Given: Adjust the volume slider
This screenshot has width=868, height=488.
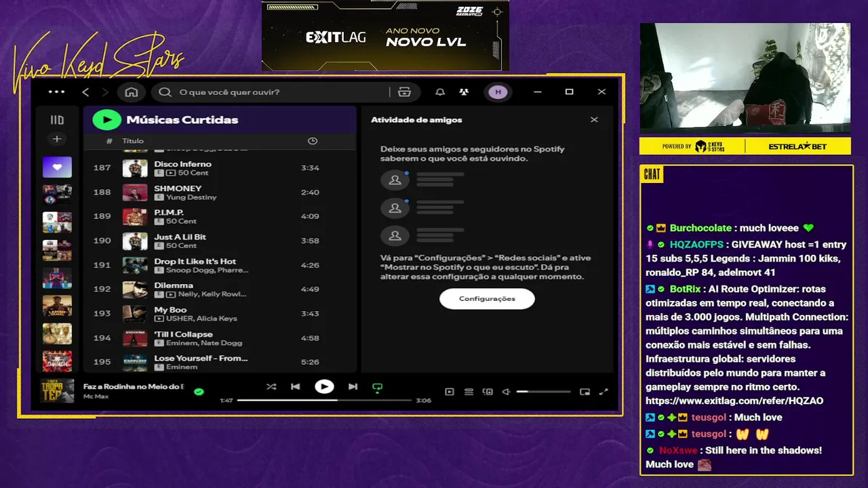Looking at the screenshot, I should (543, 392).
